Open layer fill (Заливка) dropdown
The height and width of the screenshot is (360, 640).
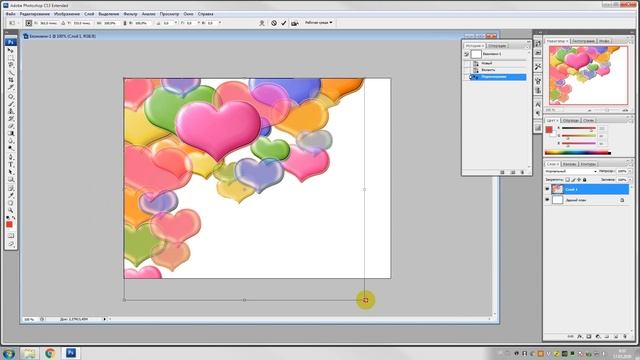coord(631,180)
